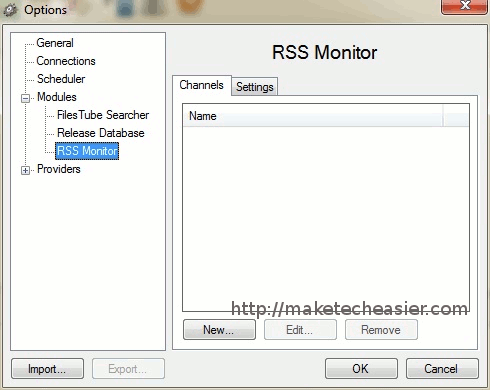Select the Providers tree node
490x390 pixels.
59,169
